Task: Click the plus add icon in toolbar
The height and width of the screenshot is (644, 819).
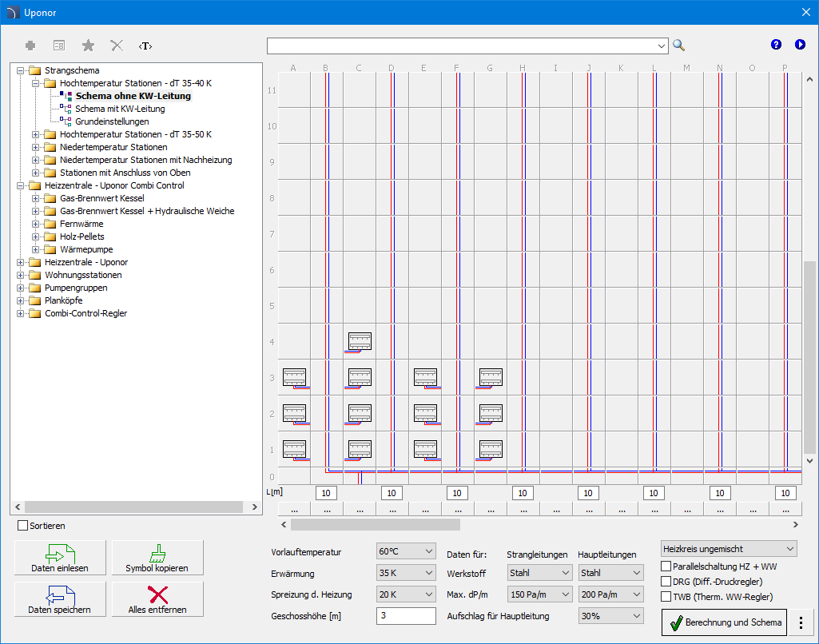Action: (30, 46)
